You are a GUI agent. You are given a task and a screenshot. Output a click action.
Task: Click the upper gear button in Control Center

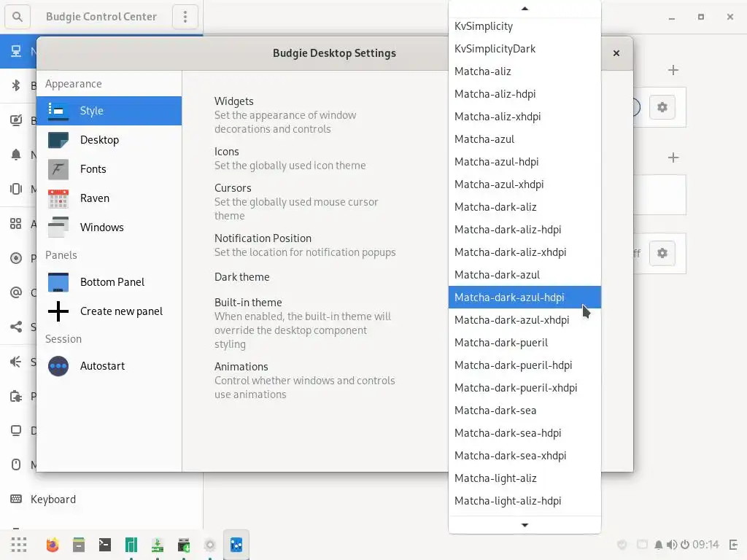662,107
